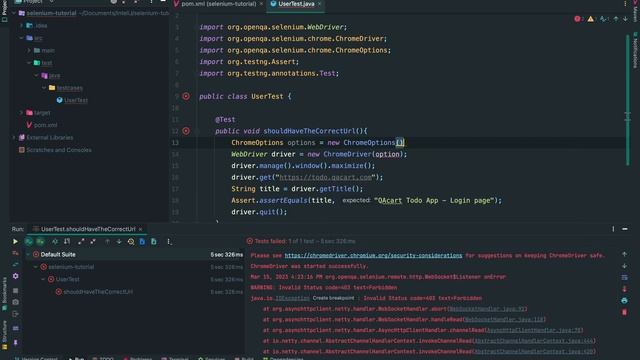
Task: Expand External Libraries node
Action: 14,138
